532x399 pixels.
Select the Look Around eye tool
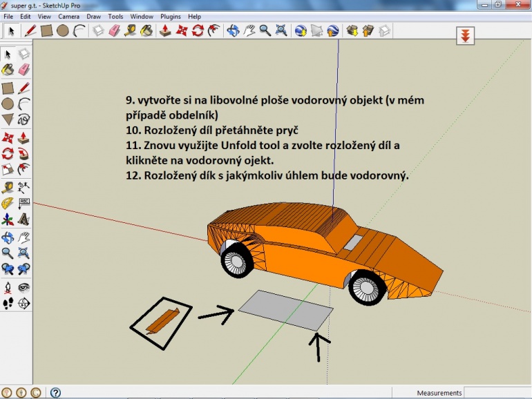[23, 287]
